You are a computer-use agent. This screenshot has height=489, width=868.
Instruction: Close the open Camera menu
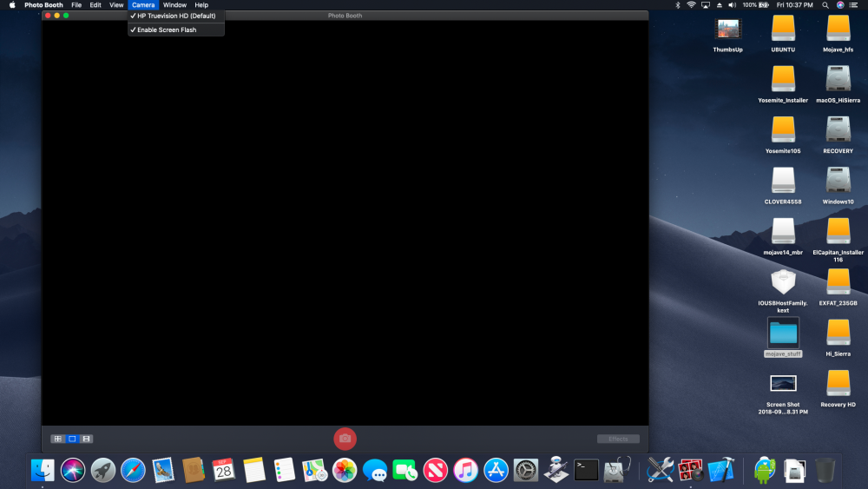tap(143, 5)
